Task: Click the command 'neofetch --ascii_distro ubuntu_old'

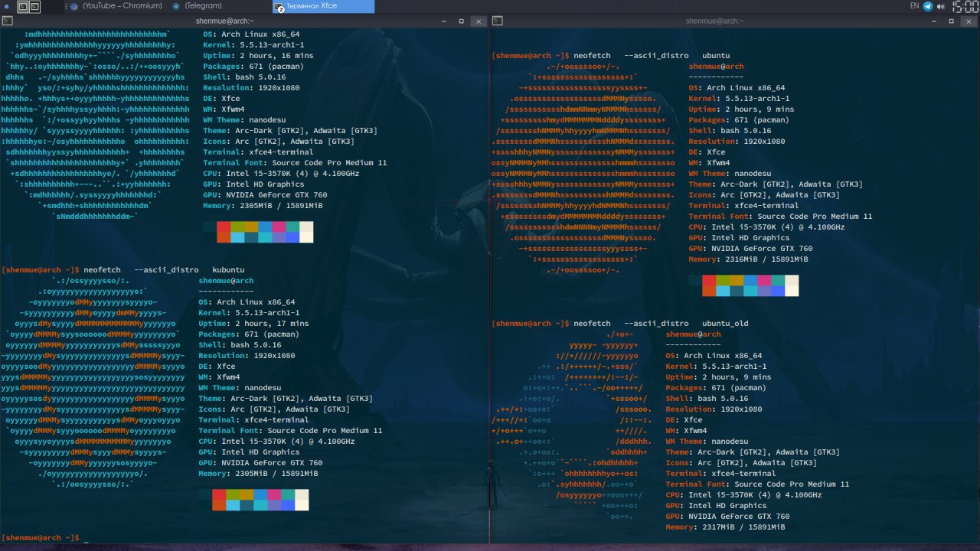Action: click(661, 324)
